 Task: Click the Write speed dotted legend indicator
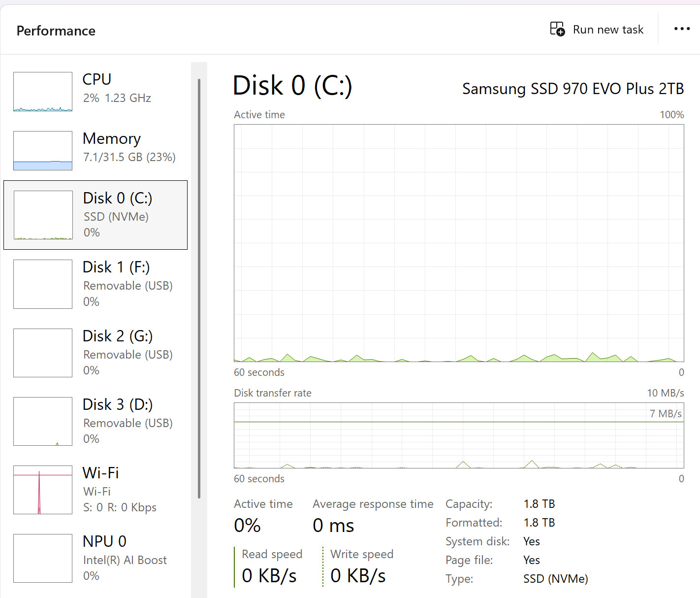click(x=323, y=567)
